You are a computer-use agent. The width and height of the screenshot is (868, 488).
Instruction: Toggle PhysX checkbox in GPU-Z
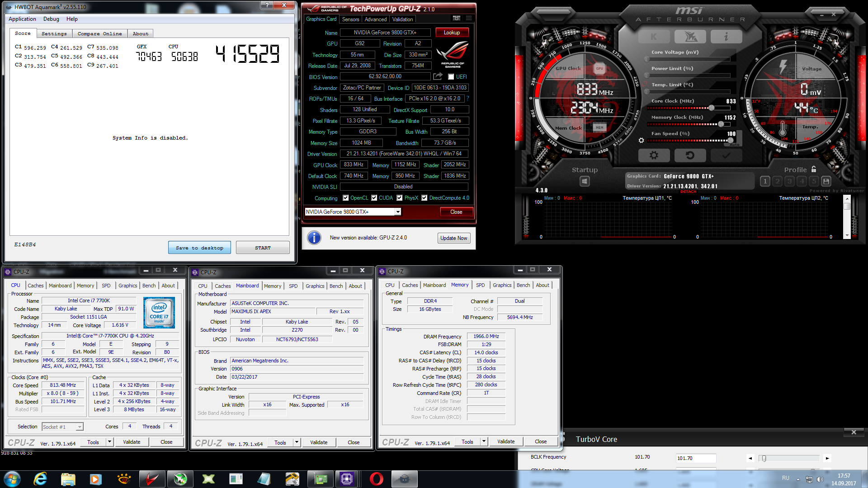(x=400, y=198)
